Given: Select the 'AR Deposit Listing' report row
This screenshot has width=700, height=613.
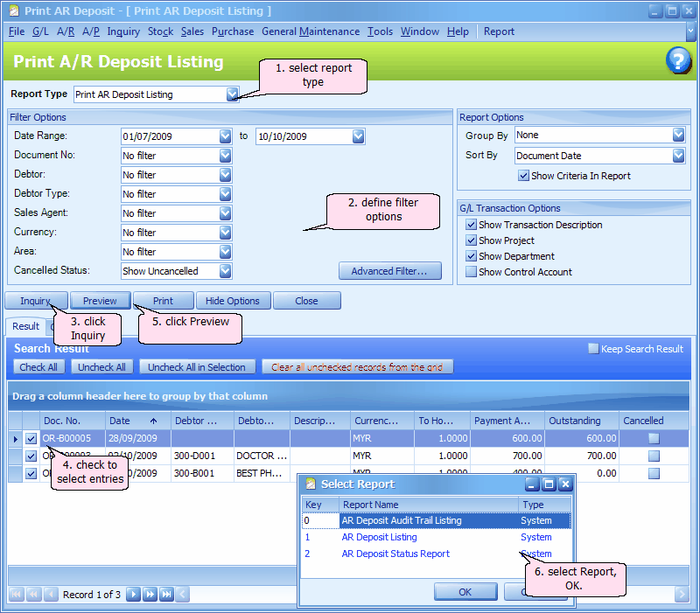Looking at the screenshot, I should click(x=436, y=537).
